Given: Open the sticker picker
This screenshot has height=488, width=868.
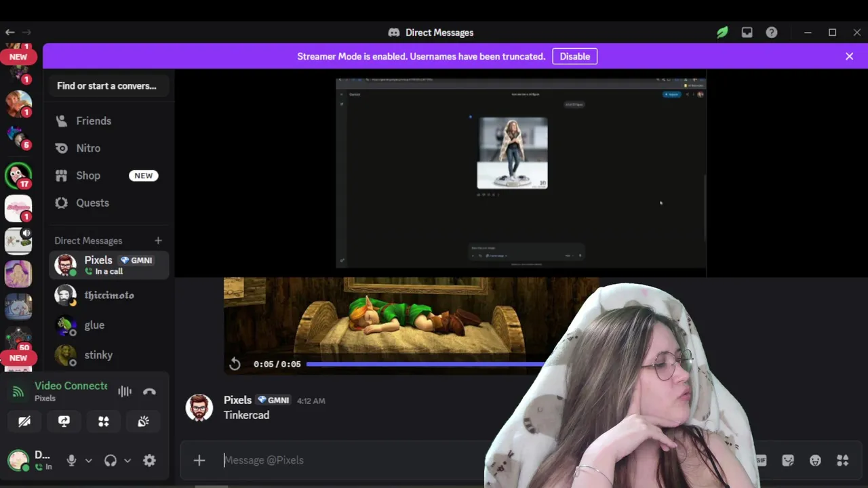Looking at the screenshot, I should 788,460.
